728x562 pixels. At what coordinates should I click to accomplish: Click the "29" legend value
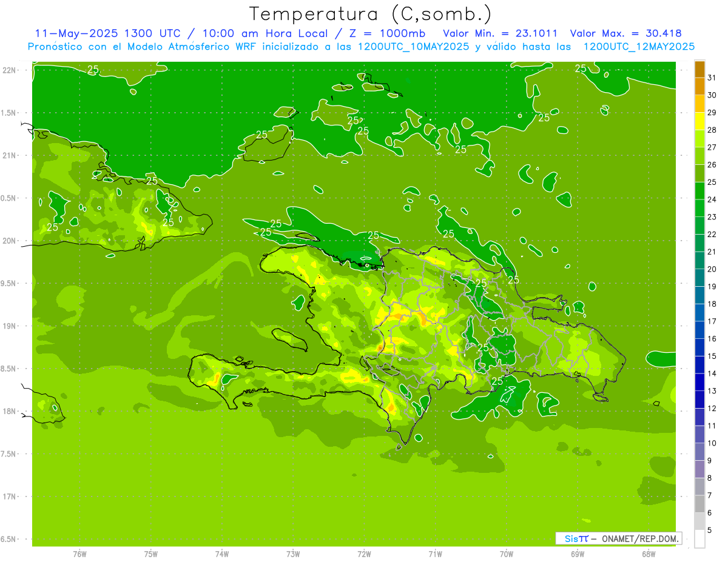point(712,113)
